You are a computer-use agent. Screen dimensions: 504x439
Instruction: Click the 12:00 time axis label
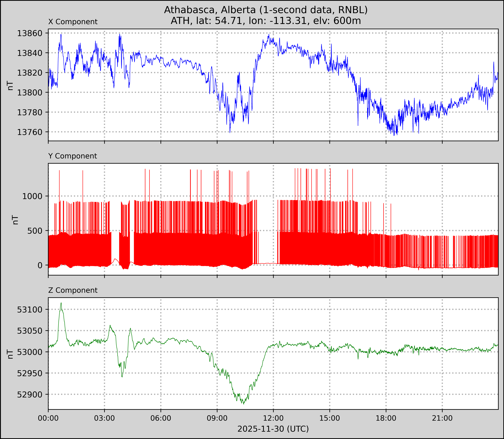(273, 418)
